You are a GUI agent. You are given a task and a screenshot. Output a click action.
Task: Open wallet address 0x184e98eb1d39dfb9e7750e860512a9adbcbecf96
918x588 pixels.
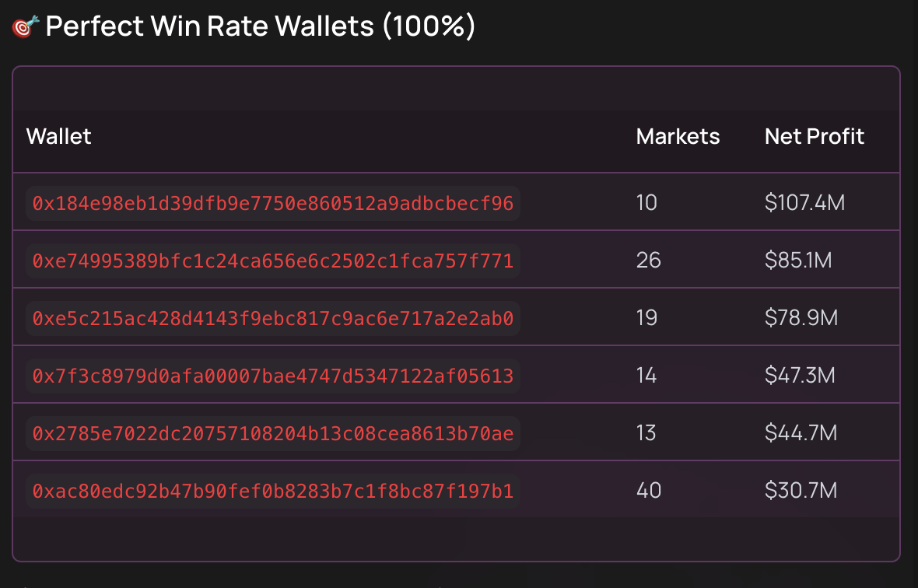[x=273, y=204]
